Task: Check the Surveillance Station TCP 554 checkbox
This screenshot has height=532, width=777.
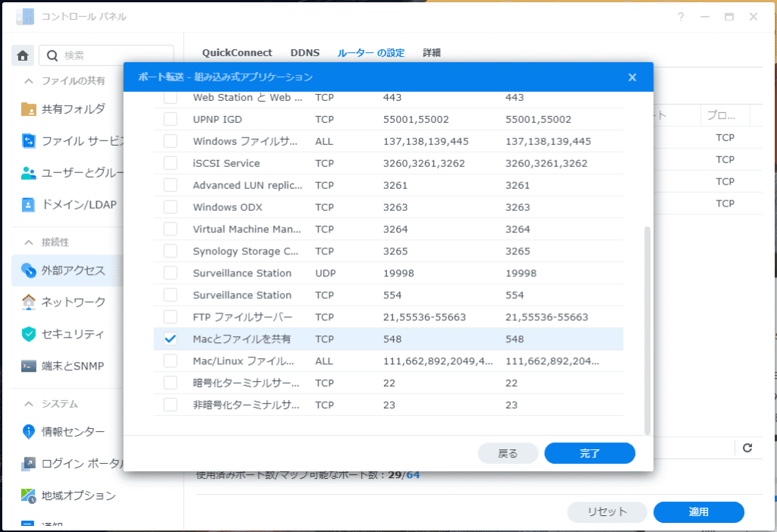Action: click(171, 295)
